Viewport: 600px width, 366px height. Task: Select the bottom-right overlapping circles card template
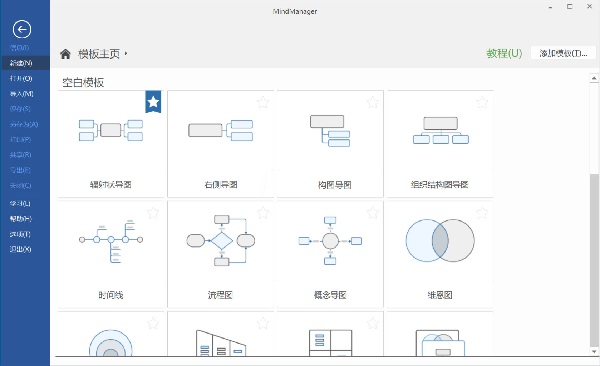pyautogui.click(x=440, y=343)
